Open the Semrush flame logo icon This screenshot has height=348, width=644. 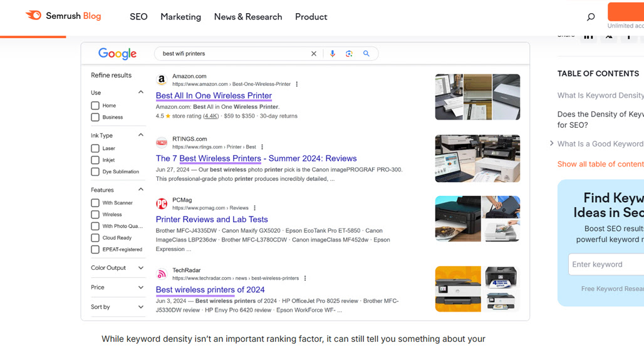pos(33,15)
